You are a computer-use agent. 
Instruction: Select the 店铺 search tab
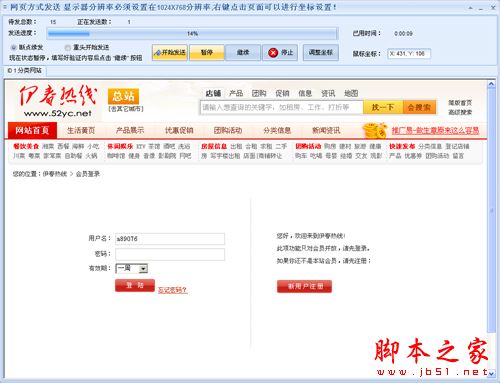[213, 93]
